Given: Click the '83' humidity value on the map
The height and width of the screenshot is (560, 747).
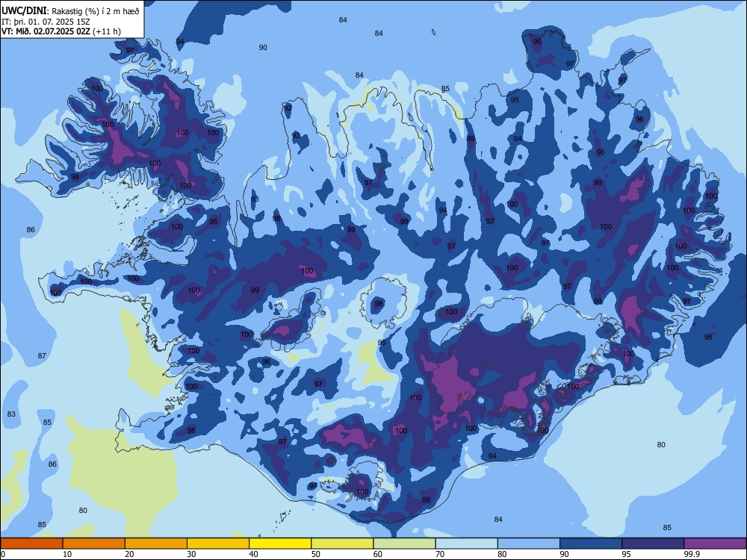Looking at the screenshot, I should pos(11,414).
